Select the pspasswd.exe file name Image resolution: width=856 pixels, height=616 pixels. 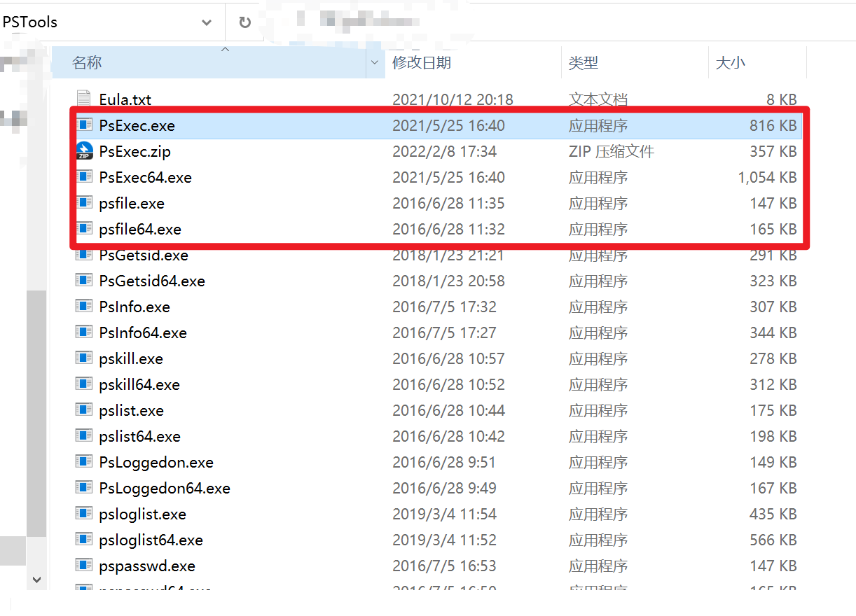(x=147, y=566)
